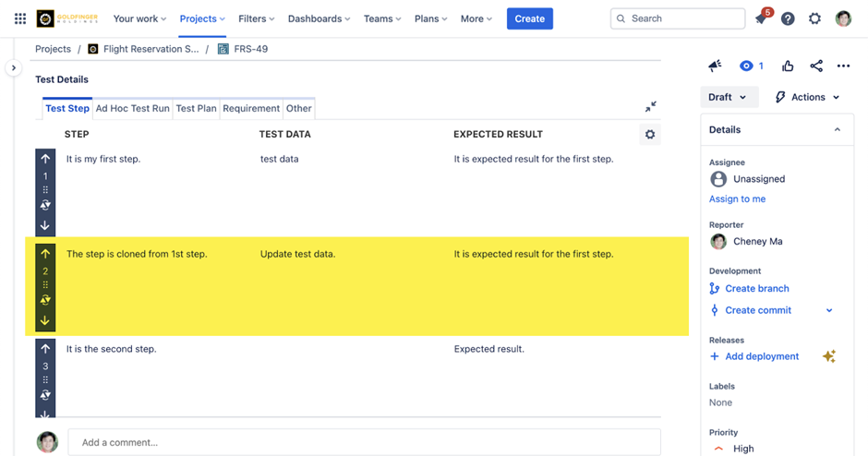This screenshot has width=868, height=456.
Task: Click the notifications bell icon
Action: point(761,18)
